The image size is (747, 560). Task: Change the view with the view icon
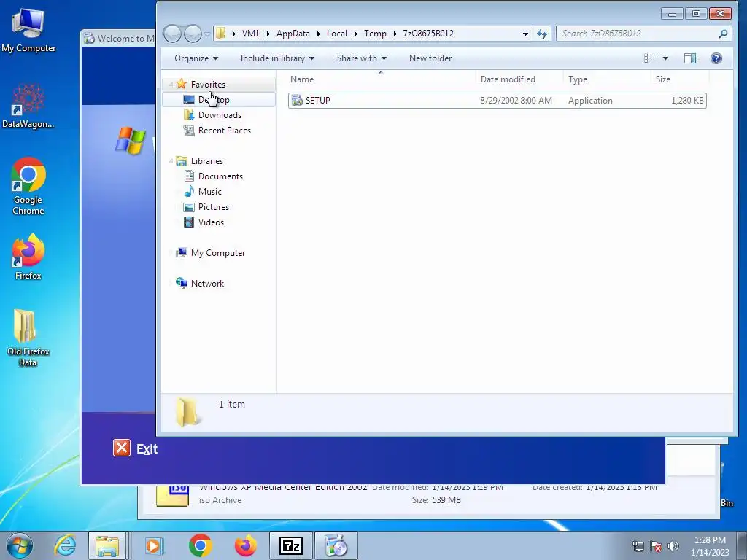click(649, 58)
